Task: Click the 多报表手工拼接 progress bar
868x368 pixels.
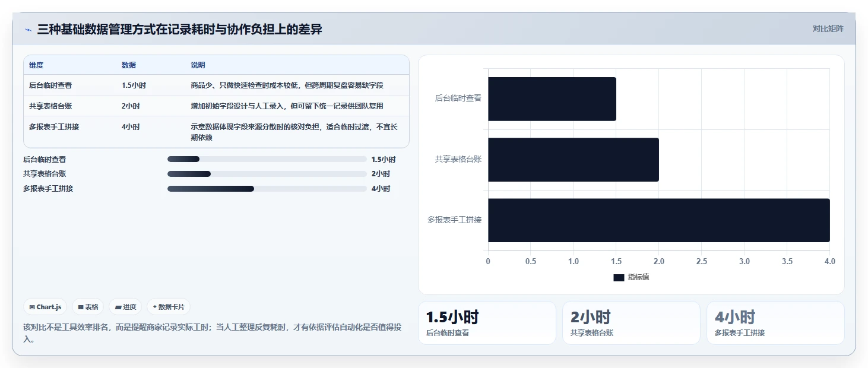Action: click(x=267, y=189)
